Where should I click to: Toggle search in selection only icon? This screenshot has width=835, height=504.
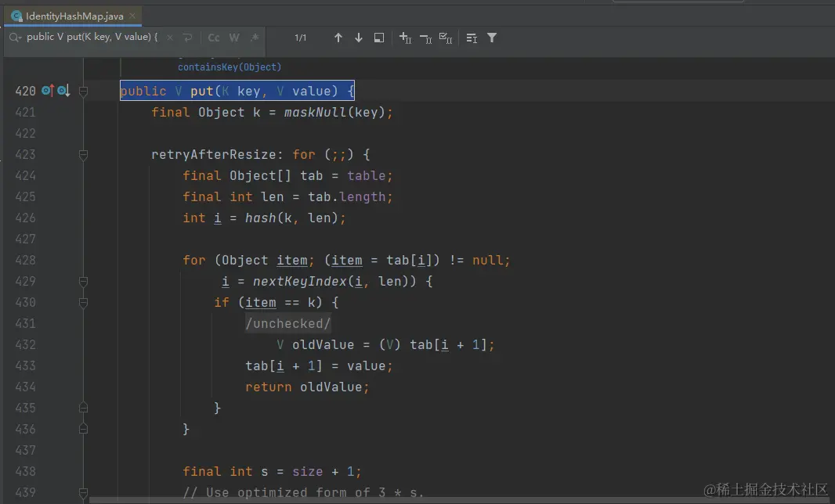point(378,38)
